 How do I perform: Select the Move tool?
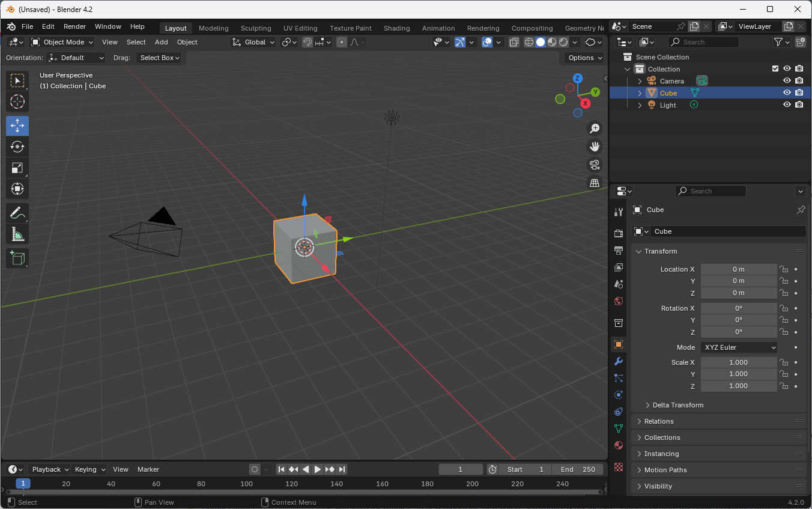pyautogui.click(x=17, y=126)
